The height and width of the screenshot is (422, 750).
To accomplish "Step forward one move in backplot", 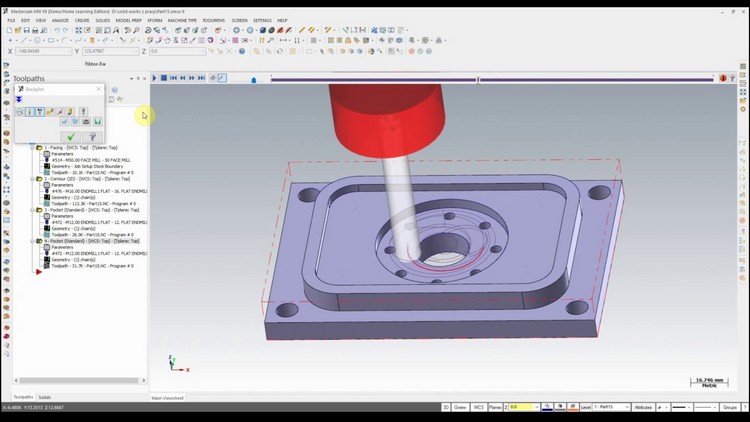I will coord(192,78).
